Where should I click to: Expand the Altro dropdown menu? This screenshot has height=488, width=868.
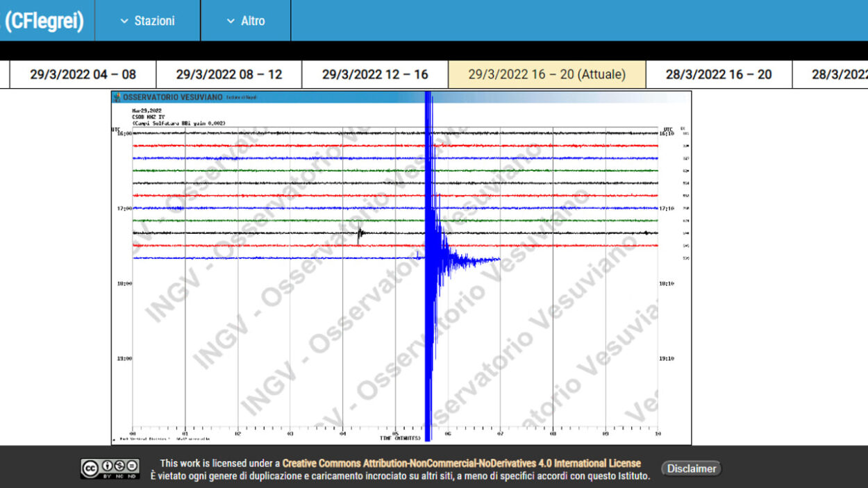246,21
